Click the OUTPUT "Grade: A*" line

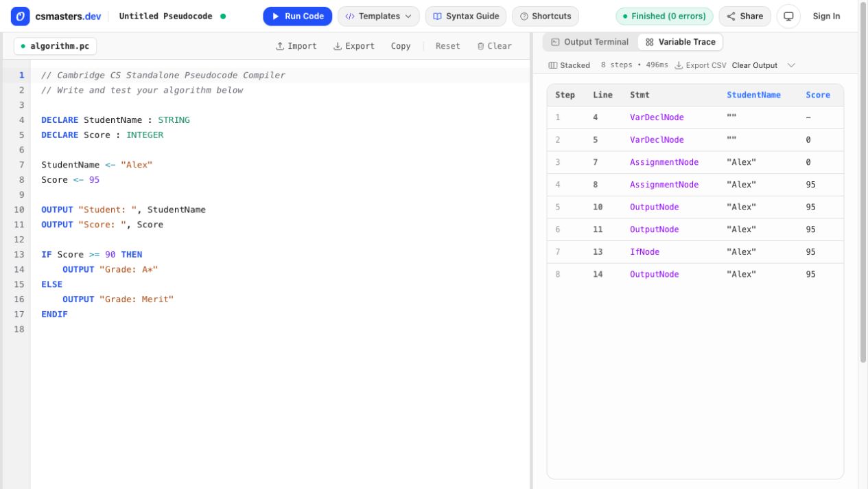[x=110, y=269]
